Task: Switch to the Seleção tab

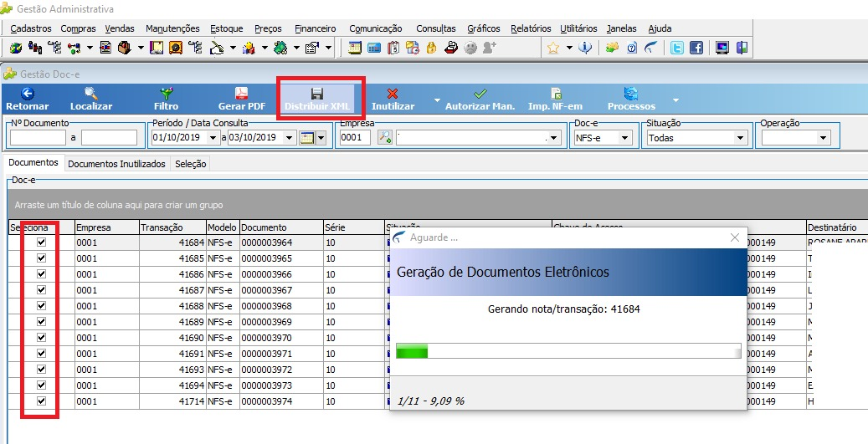Action: tap(191, 164)
